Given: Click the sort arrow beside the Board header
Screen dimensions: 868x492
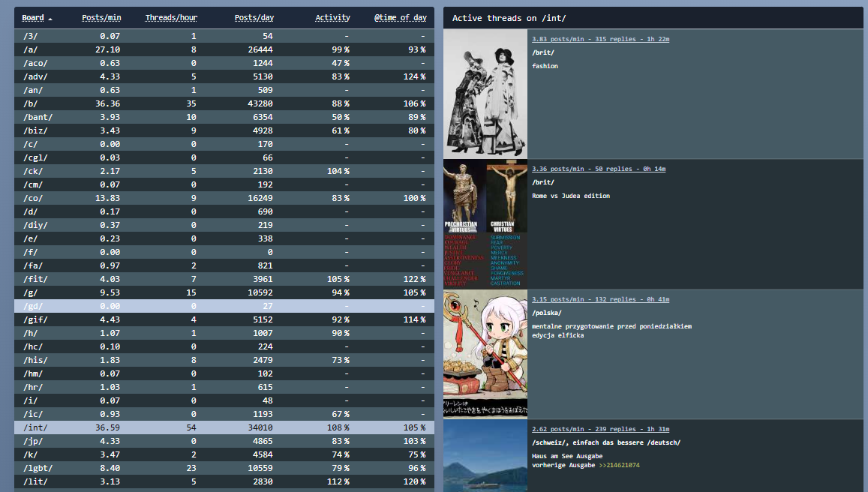Looking at the screenshot, I should (x=50, y=19).
